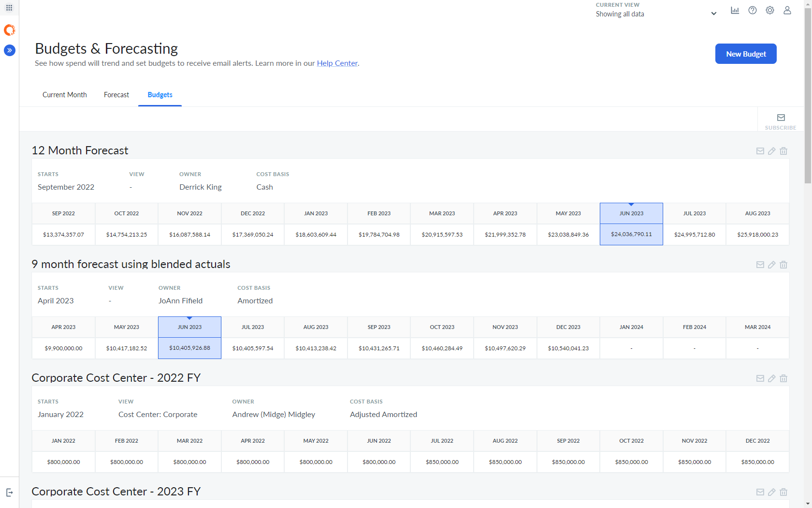Edit the 12 Month Forecast using its pencil icon
The image size is (812, 508).
click(771, 151)
